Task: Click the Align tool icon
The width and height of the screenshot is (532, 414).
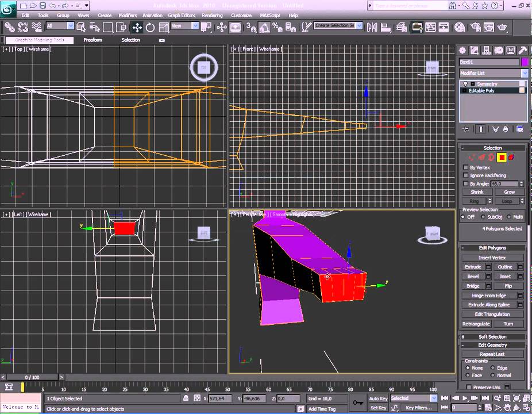Action: [385, 27]
